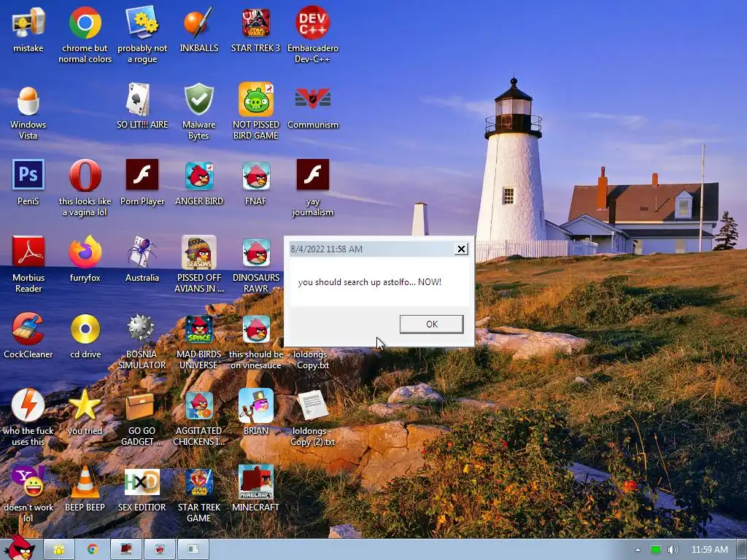Viewport: 747px width, 560px height.
Task: Open NOT PISSED BIRD GAME shortcut
Action: [x=256, y=99]
